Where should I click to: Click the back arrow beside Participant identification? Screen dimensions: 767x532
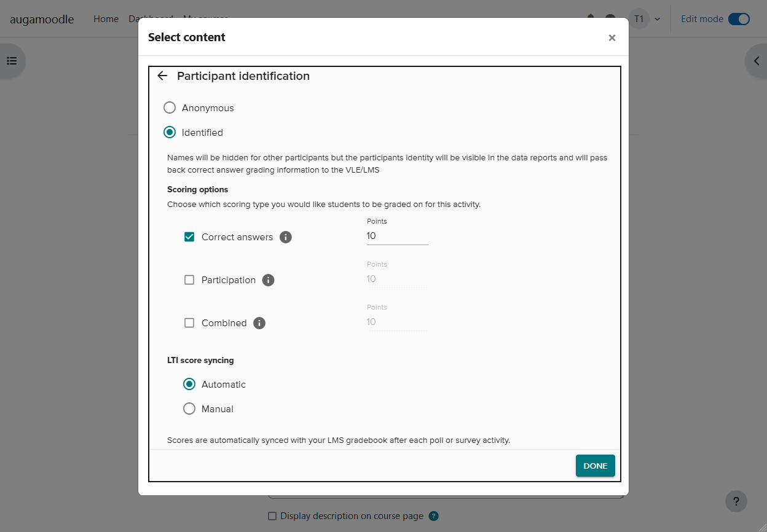[162, 76]
